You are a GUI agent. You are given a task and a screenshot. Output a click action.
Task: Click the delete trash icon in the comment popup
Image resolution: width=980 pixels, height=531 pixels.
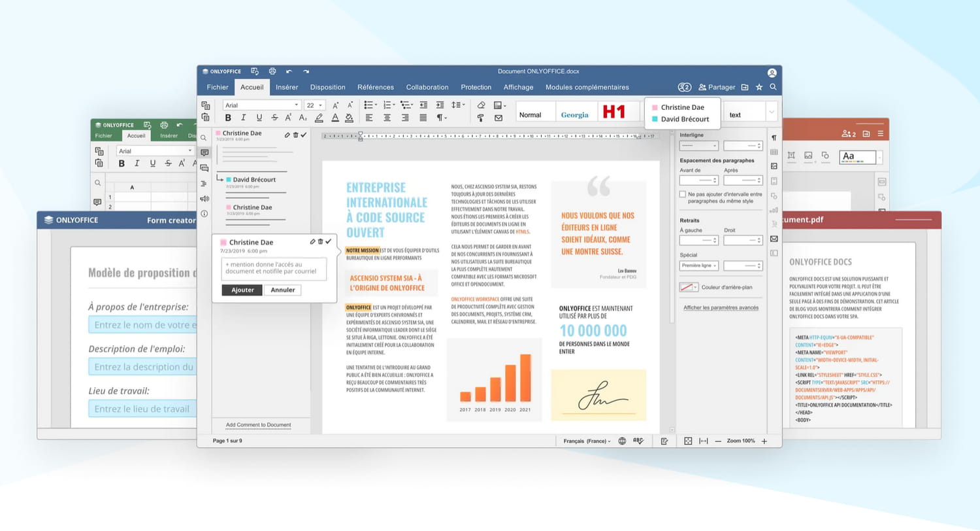[x=320, y=242]
